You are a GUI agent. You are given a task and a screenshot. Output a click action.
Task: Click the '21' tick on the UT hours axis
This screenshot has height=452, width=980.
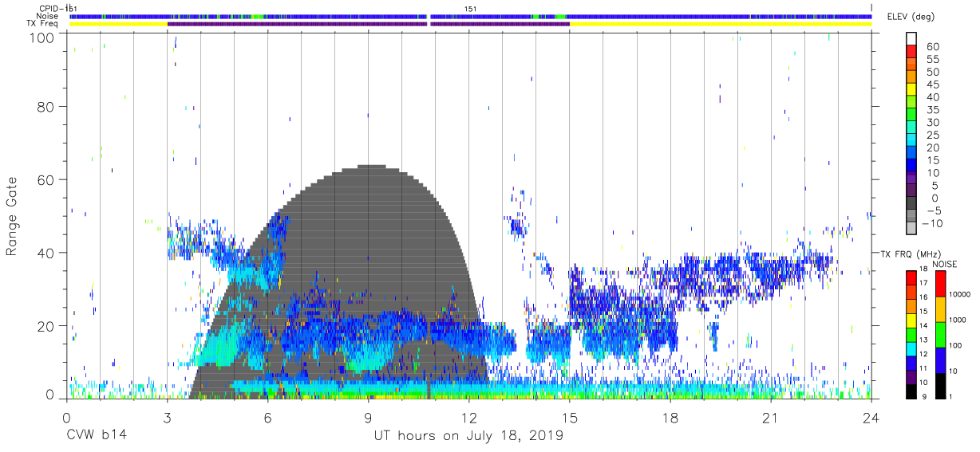[771, 418]
